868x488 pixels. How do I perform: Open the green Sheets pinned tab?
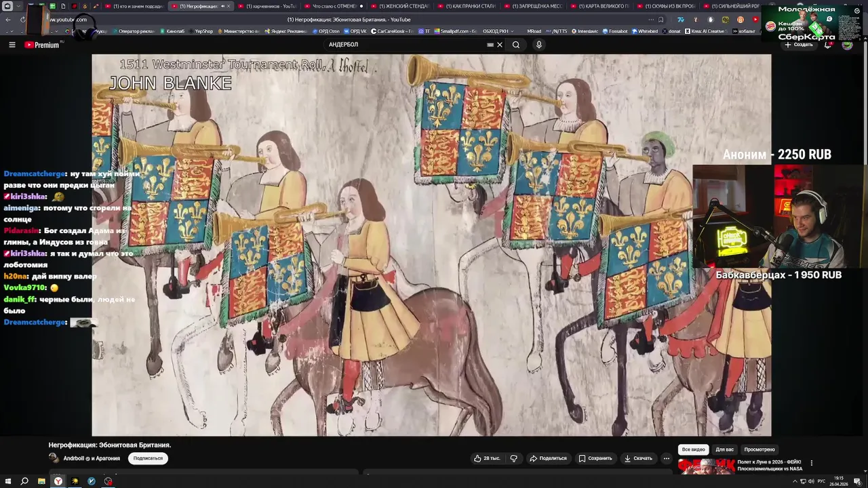tap(52, 6)
